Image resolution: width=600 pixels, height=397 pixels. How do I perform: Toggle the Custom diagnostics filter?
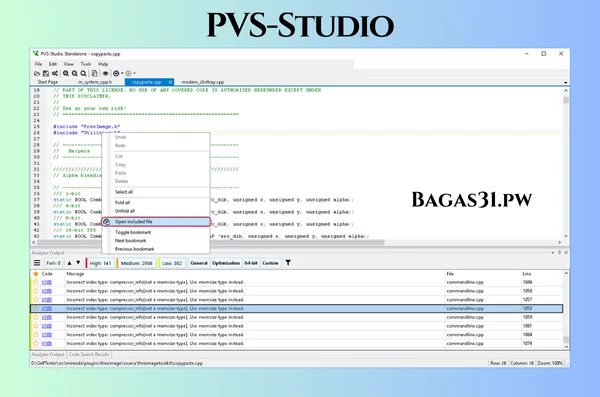[270, 263]
